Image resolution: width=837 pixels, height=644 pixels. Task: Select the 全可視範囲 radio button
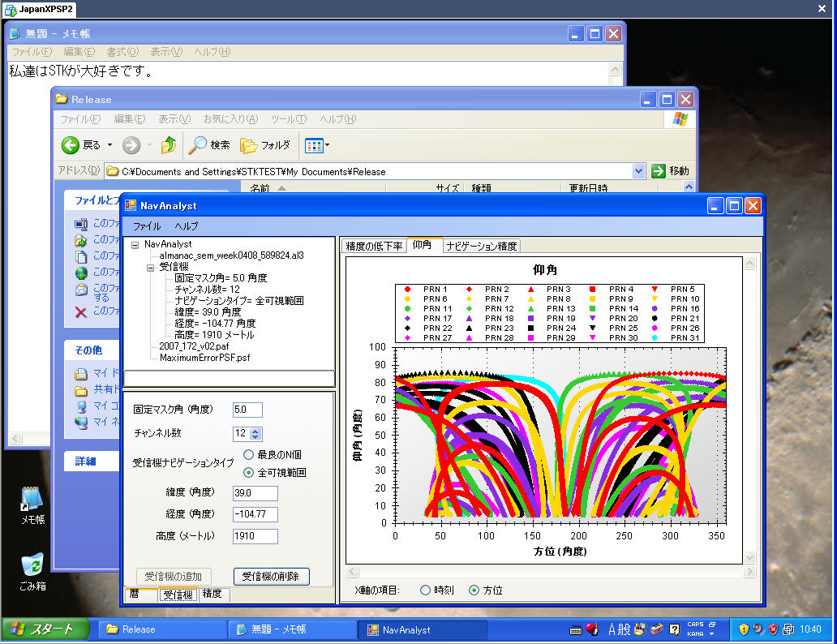(x=248, y=472)
